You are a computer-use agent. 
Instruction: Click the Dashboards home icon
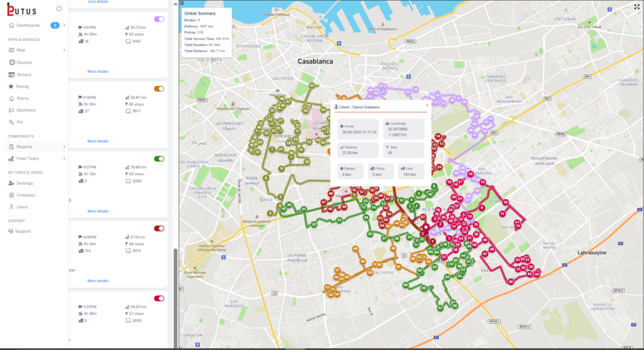pyautogui.click(x=11, y=25)
